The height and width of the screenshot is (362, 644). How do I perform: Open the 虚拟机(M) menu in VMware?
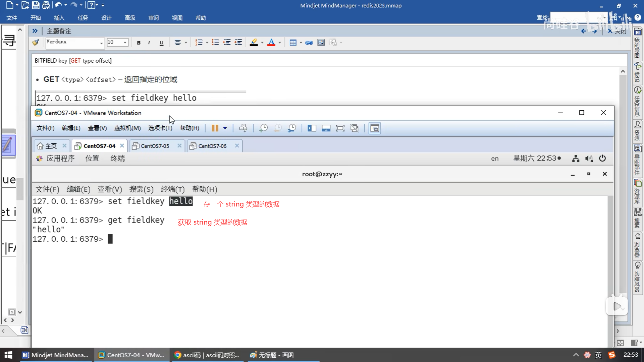tap(127, 128)
